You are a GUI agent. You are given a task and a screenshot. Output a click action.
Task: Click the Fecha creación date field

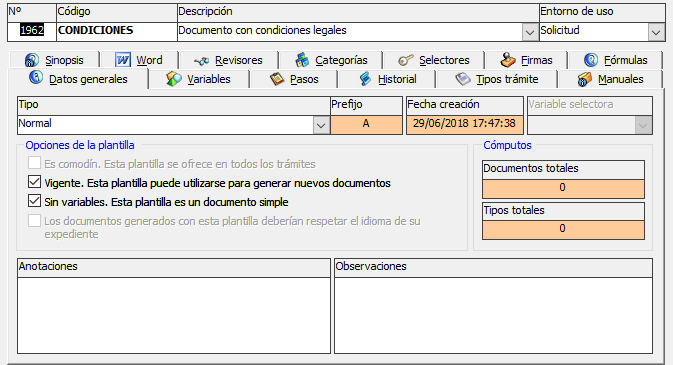coord(464,125)
